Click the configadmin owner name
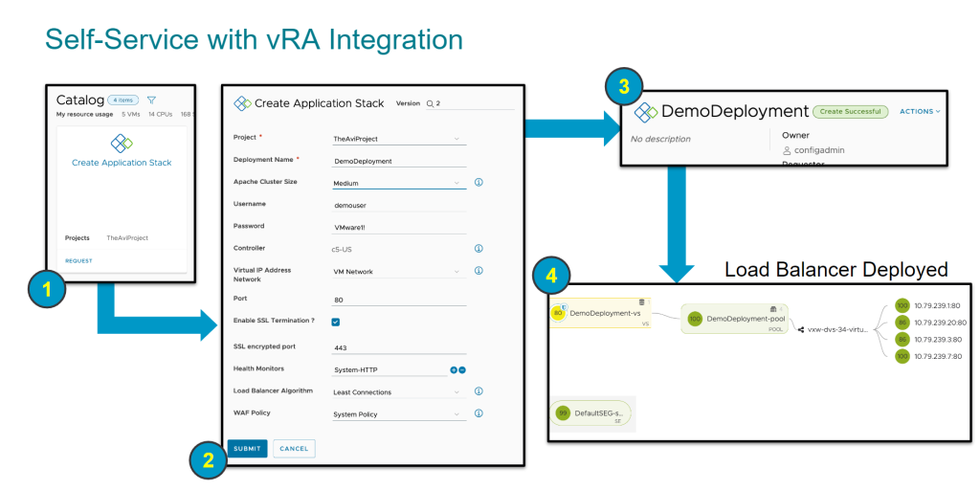The image size is (980, 490). [819, 150]
